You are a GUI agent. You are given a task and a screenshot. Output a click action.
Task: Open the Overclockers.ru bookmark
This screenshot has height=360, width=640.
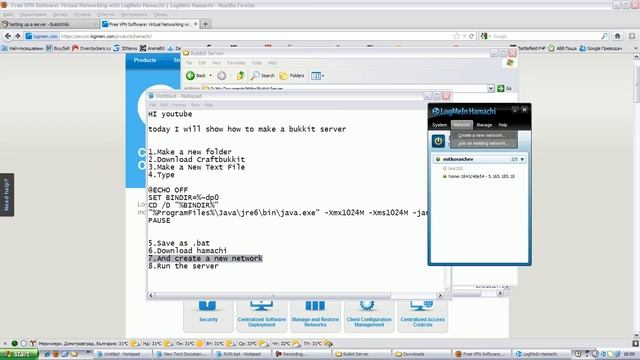(91, 48)
